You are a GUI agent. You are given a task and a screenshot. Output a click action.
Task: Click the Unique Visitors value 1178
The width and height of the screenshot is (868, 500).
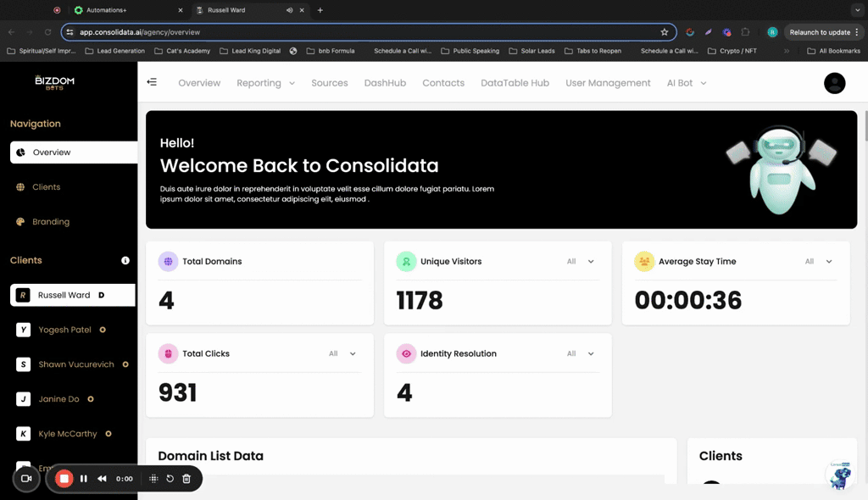point(420,300)
